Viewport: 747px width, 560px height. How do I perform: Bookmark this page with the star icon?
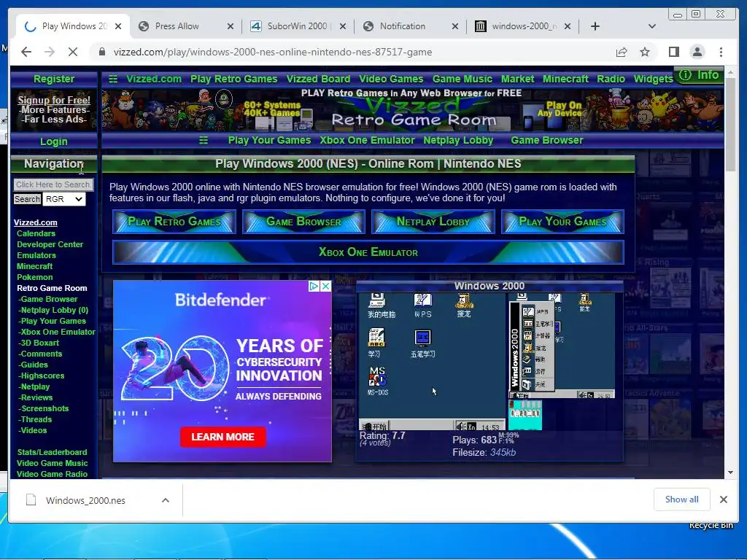click(645, 52)
